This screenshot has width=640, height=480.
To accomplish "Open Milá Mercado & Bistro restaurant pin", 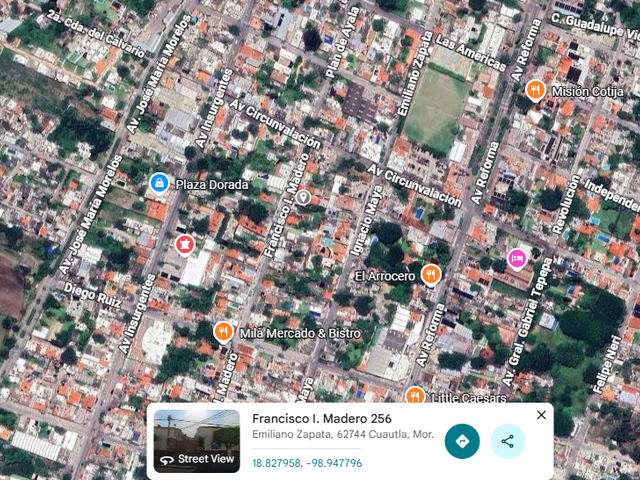I will pos(223,332).
